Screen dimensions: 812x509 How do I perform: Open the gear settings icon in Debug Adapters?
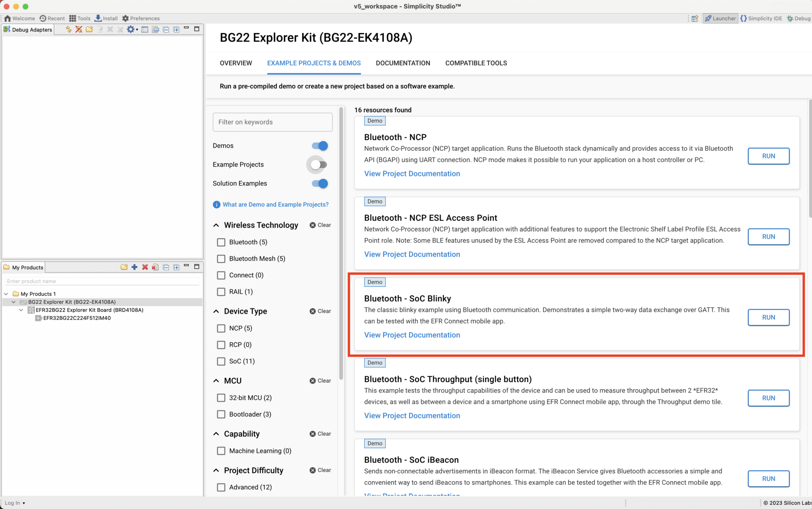[x=131, y=29]
